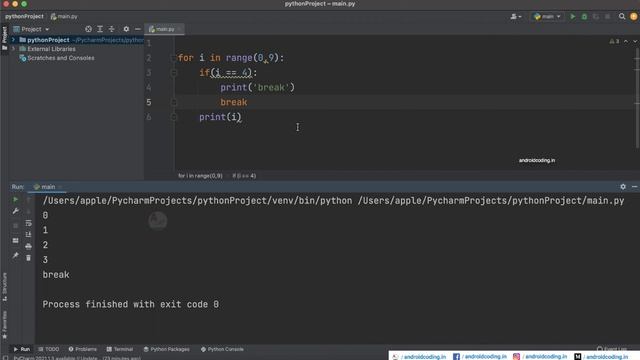Click the main.py breadcrumb in navigation bar
The width and height of the screenshot is (640, 360).
point(64,16)
